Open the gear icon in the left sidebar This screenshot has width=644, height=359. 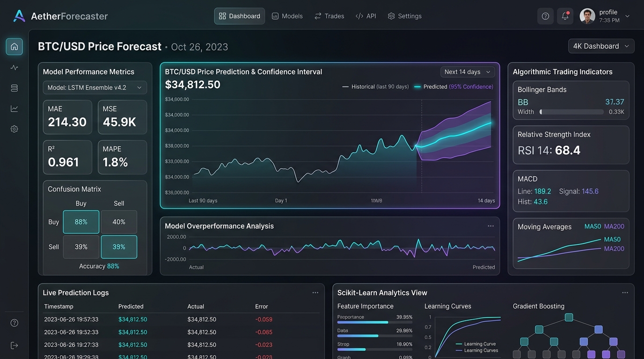click(15, 129)
